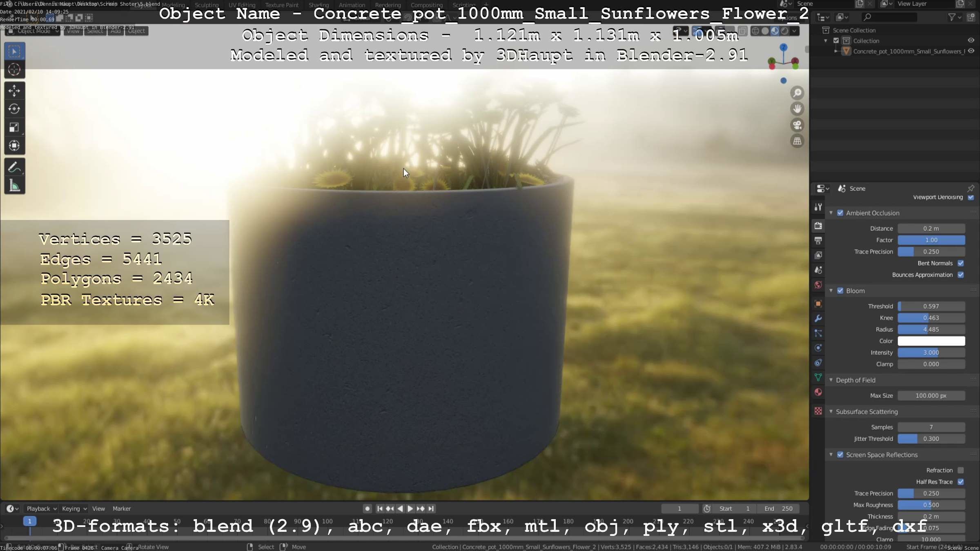The height and width of the screenshot is (551, 980).
Task: Open the Texture checker tab
Action: pyautogui.click(x=818, y=411)
